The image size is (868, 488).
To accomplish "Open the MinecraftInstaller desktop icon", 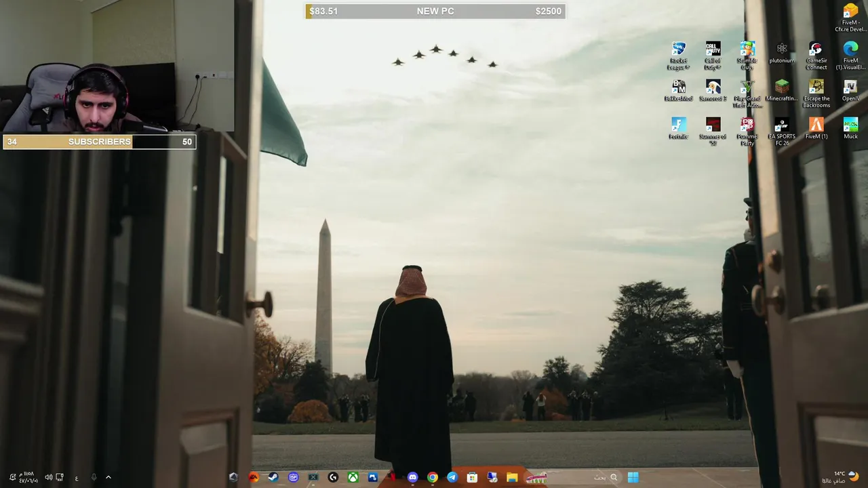I will tap(782, 90).
